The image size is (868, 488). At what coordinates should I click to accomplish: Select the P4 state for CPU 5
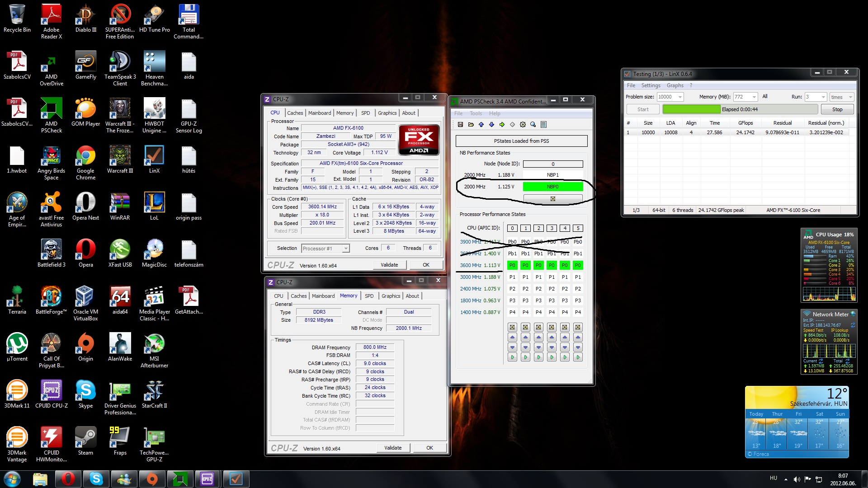(578, 312)
